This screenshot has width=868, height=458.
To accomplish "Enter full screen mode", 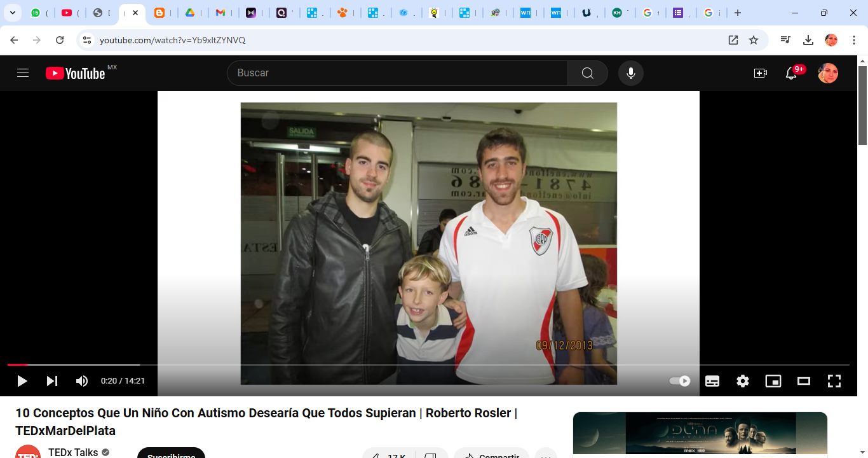I will [x=834, y=381].
